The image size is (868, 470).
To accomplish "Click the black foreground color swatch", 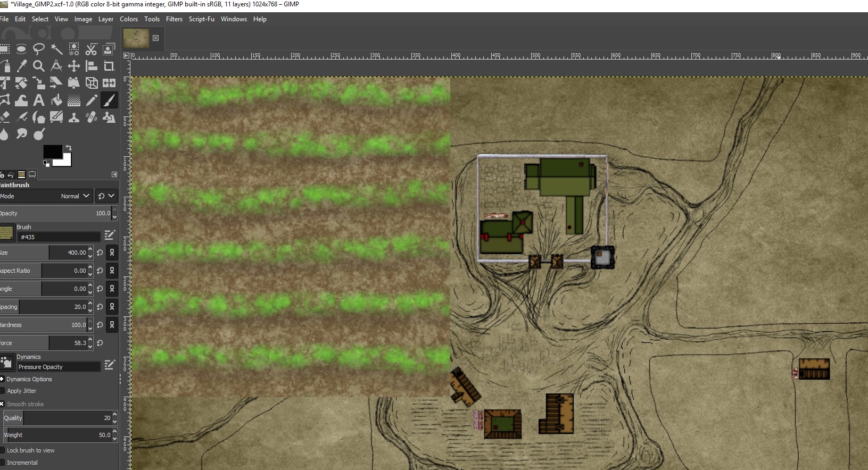I will coord(52,152).
